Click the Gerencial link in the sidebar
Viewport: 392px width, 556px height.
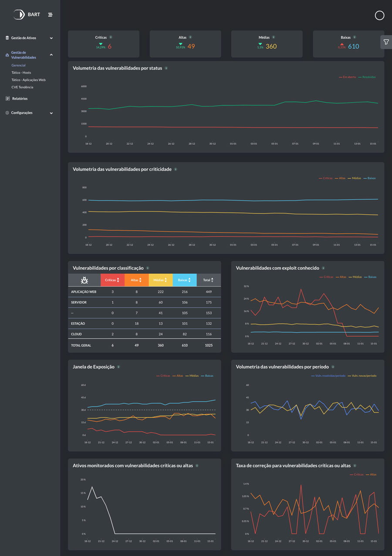[x=18, y=65]
